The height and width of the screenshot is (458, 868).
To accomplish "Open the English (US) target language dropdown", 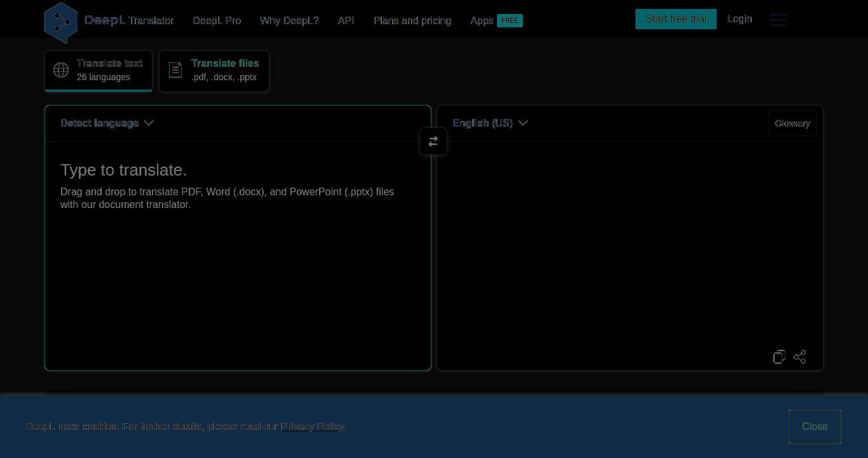I will coord(490,123).
